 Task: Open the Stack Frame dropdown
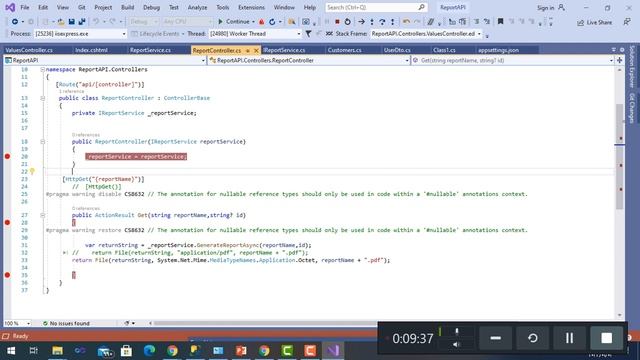click(479, 34)
